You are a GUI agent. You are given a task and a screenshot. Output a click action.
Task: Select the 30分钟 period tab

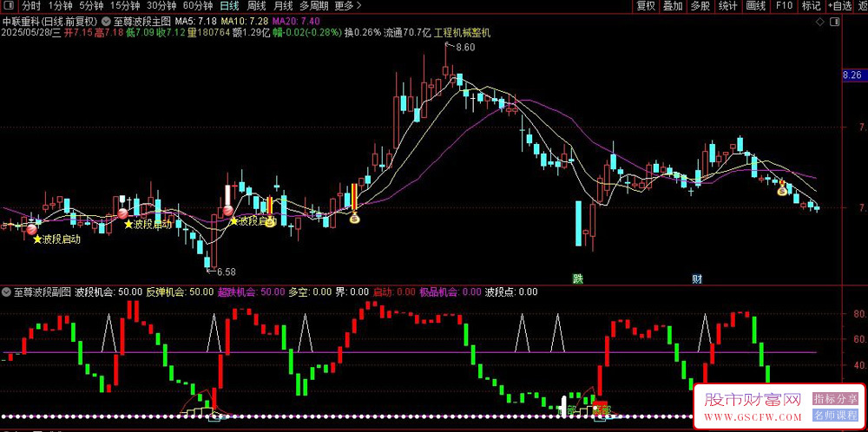click(x=161, y=6)
